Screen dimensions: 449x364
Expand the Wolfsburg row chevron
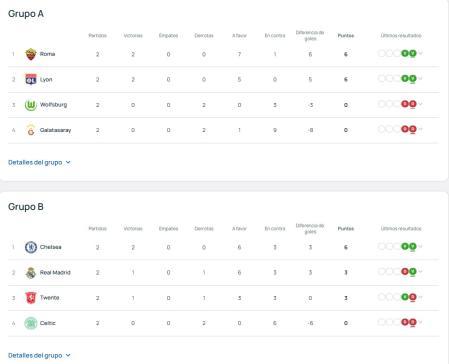pos(420,104)
